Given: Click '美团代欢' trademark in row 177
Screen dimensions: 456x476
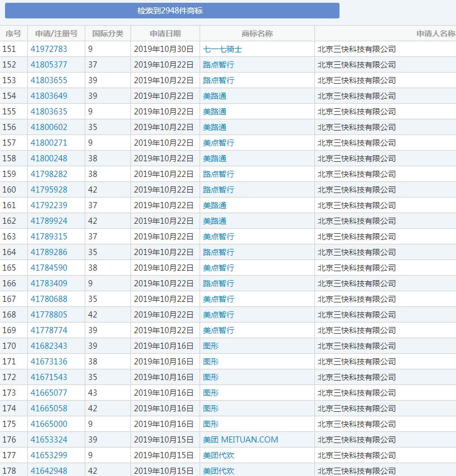Looking at the screenshot, I should tap(219, 455).
